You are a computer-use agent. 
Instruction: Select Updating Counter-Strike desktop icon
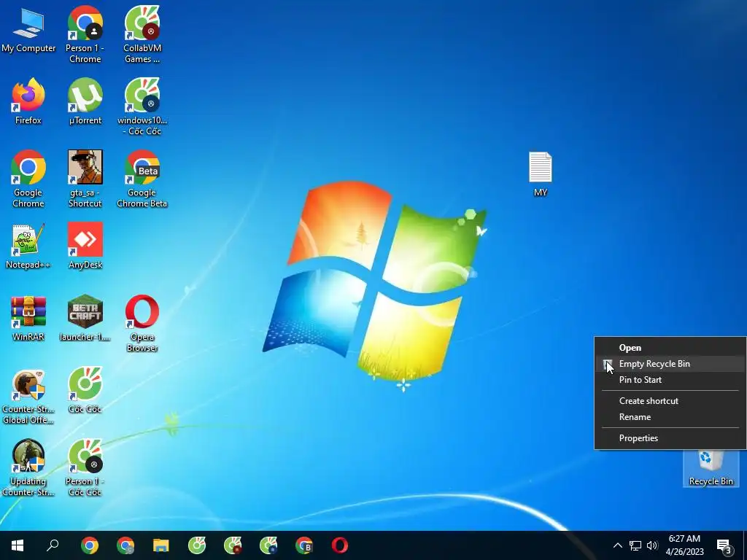click(x=28, y=468)
